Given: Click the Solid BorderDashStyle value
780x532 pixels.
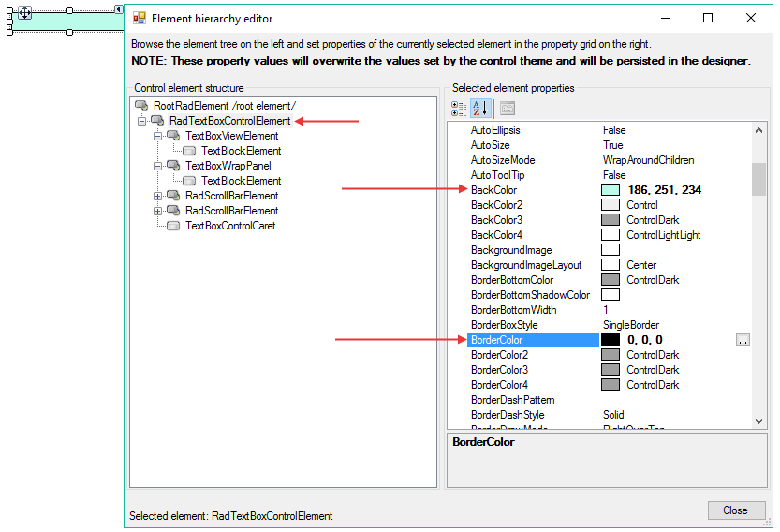Looking at the screenshot, I should (x=613, y=415).
